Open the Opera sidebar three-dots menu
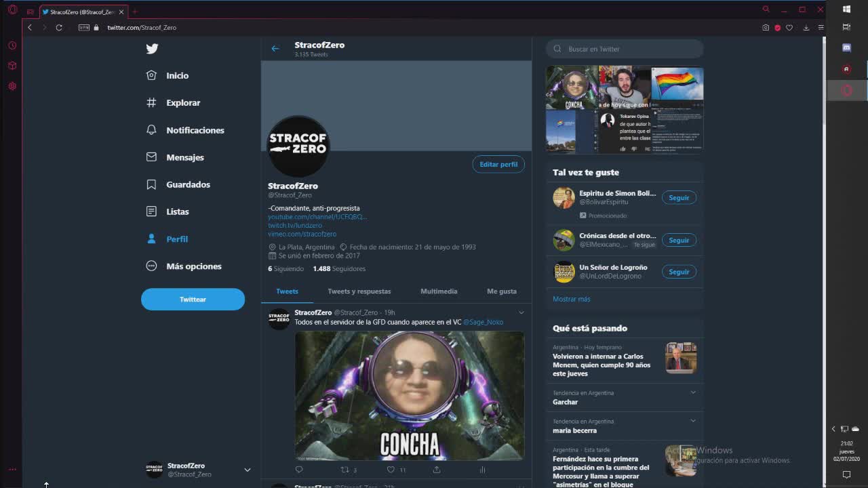 point(12,469)
